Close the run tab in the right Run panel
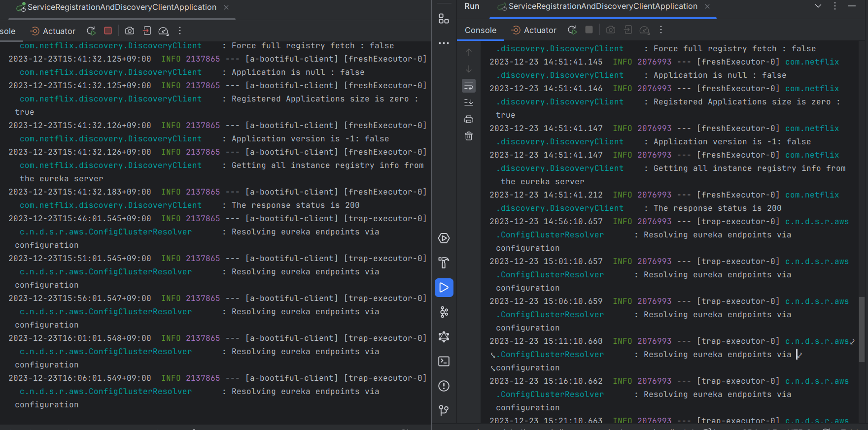Viewport: 868px width, 430px height. click(707, 6)
